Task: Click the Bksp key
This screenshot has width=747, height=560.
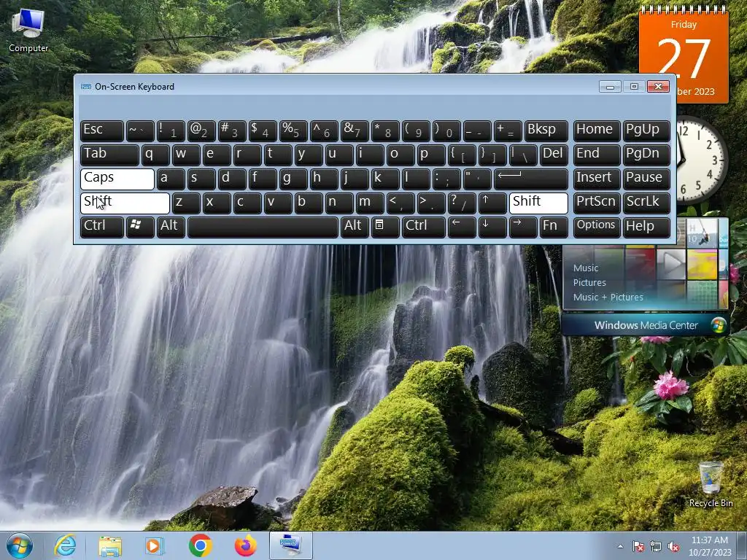Action: coord(546,131)
